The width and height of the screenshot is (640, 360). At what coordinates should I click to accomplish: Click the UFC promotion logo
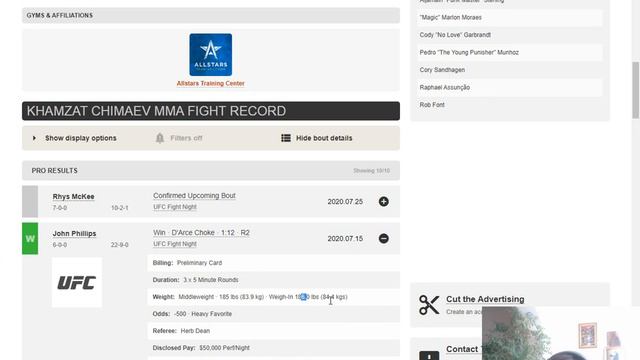[x=77, y=282]
